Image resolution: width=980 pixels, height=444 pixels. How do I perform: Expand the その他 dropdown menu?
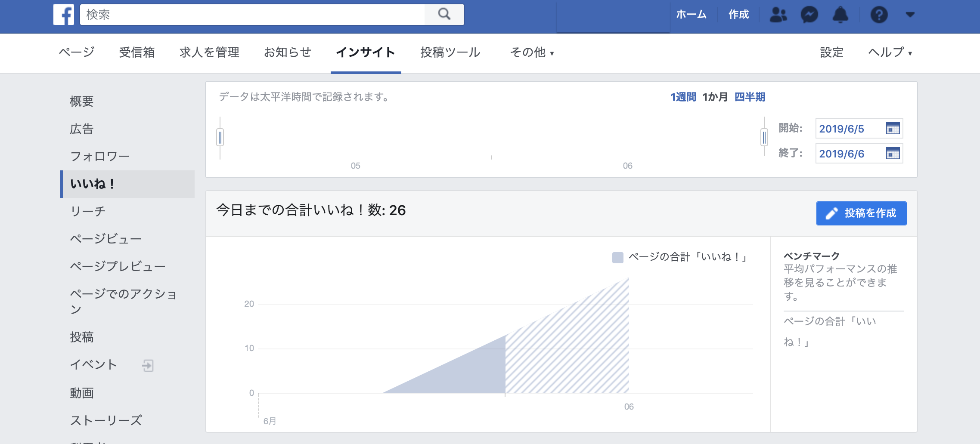point(532,52)
